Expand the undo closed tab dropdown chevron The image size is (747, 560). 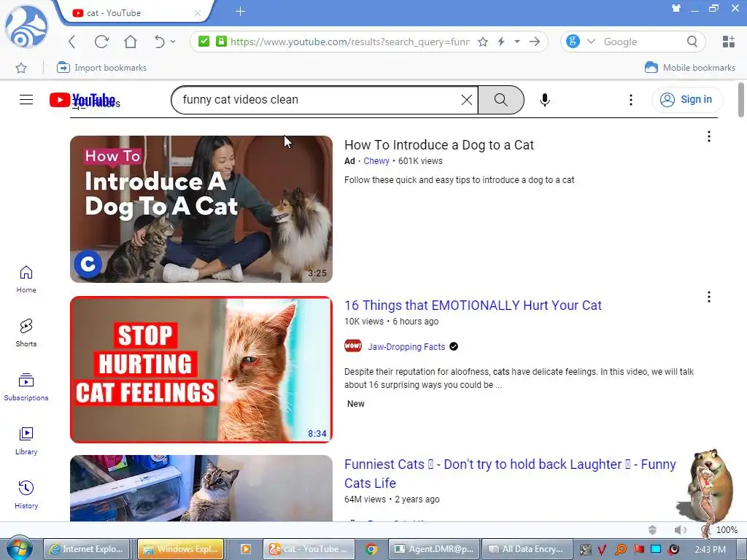[x=173, y=42]
